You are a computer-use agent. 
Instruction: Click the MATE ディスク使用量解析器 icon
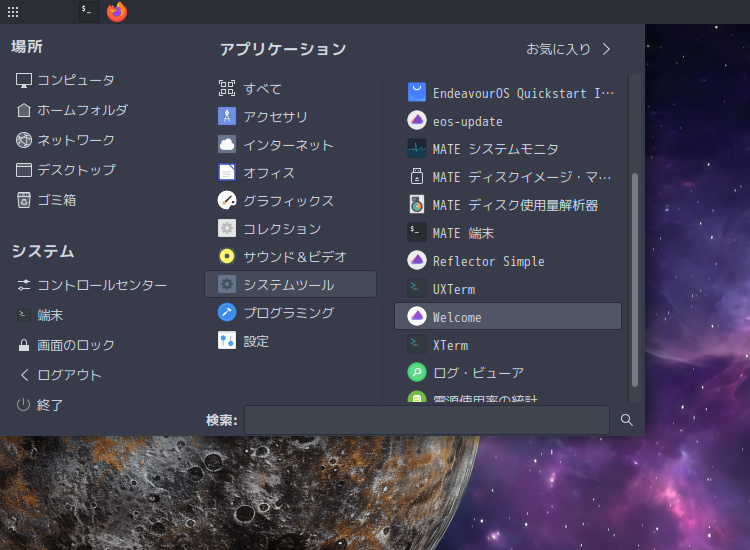pos(417,204)
